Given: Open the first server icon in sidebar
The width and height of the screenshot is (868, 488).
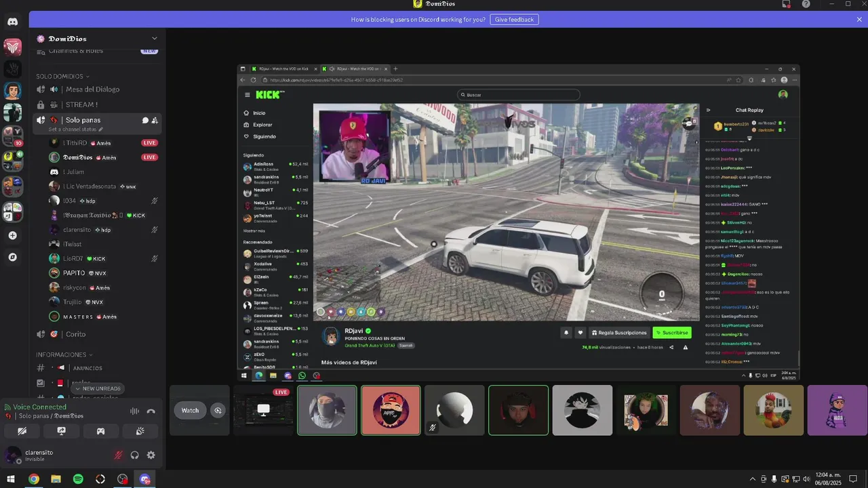Looking at the screenshot, I should point(13,47).
